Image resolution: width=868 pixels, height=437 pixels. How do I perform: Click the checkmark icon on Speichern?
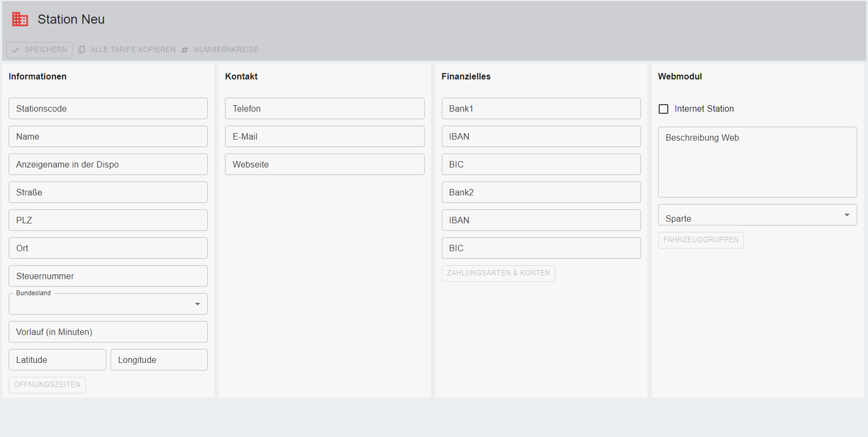[x=16, y=50]
